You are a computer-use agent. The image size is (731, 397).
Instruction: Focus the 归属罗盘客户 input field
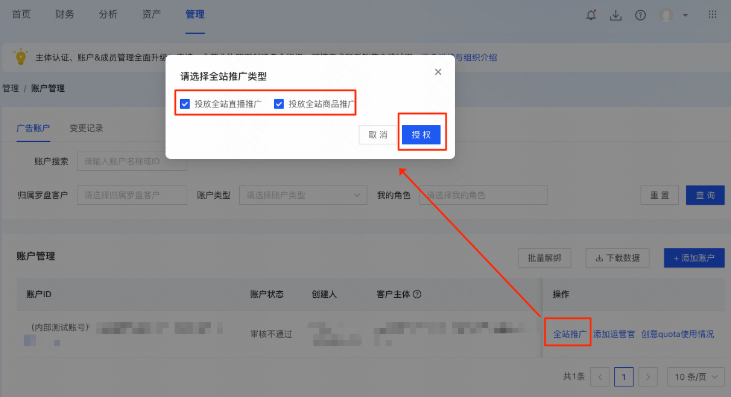pyautogui.click(x=132, y=195)
